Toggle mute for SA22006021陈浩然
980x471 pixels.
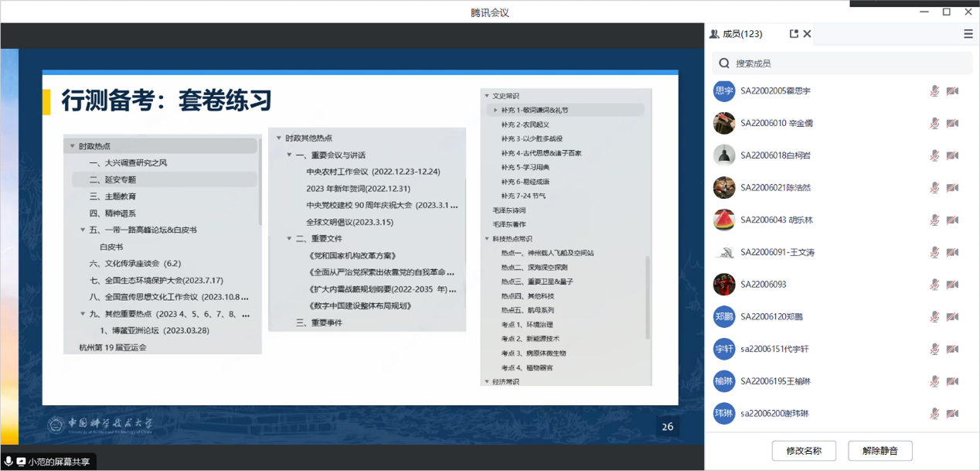click(934, 188)
